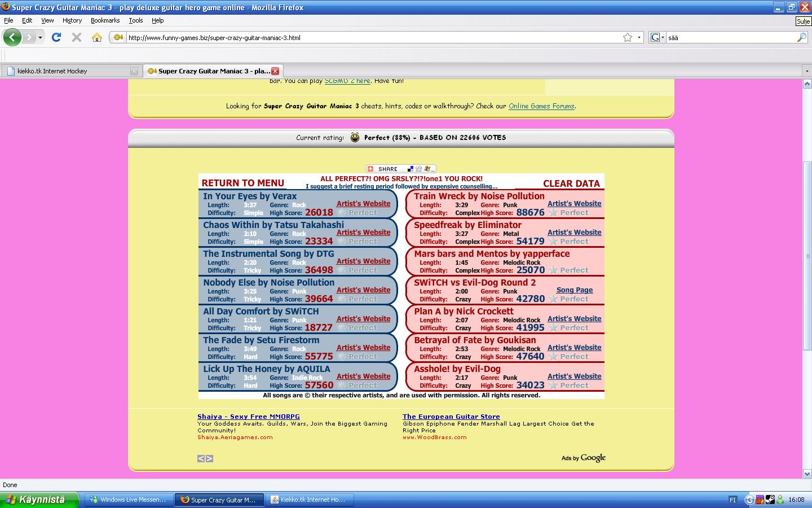Go back with the green back arrow
This screenshot has height=508, width=812.
coord(12,37)
